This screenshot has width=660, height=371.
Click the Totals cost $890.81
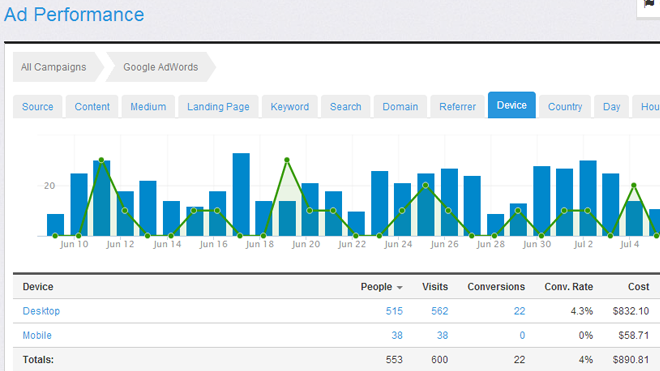point(631,360)
